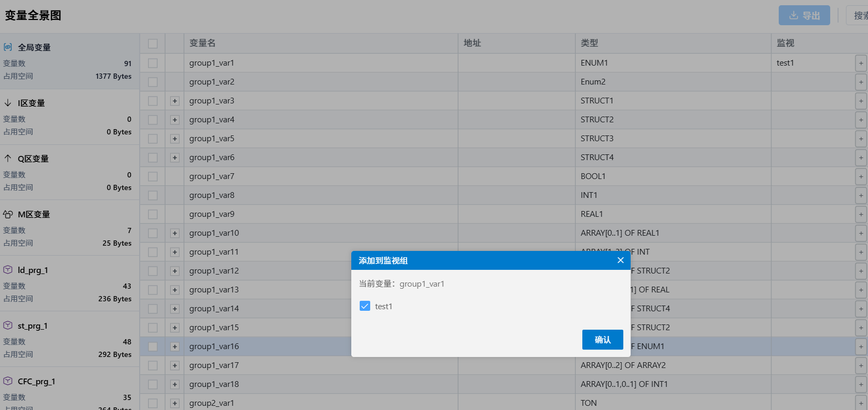Toggle the select-all checkbox in table header

pos(153,44)
